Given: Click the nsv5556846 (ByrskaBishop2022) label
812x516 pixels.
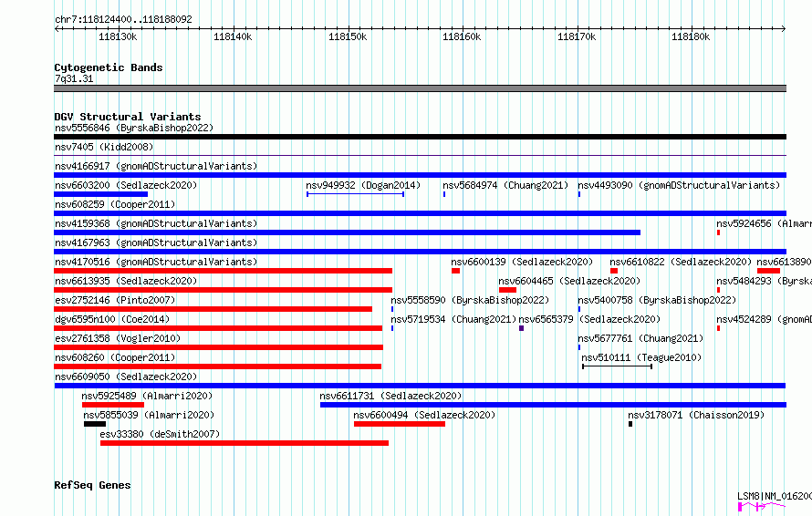Looking at the screenshot, I should click(134, 128).
